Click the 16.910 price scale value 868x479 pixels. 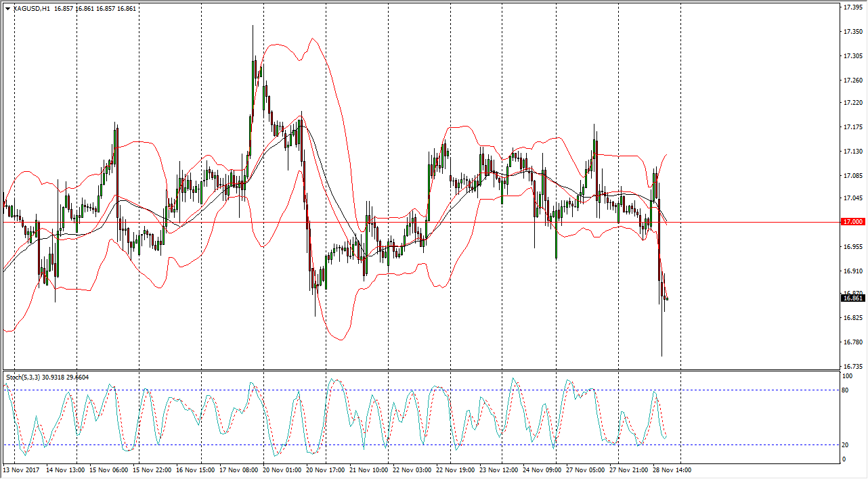pyautogui.click(x=852, y=271)
